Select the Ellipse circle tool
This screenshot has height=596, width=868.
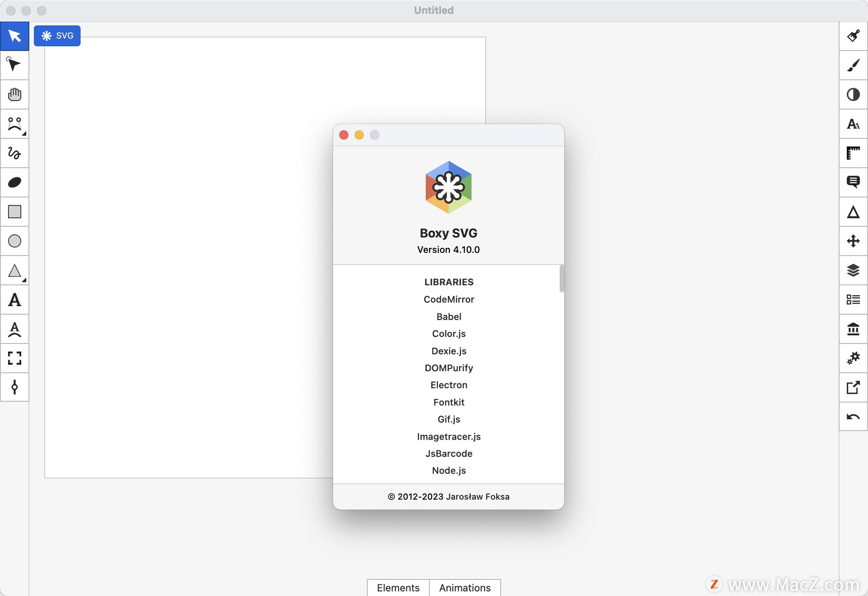point(14,241)
